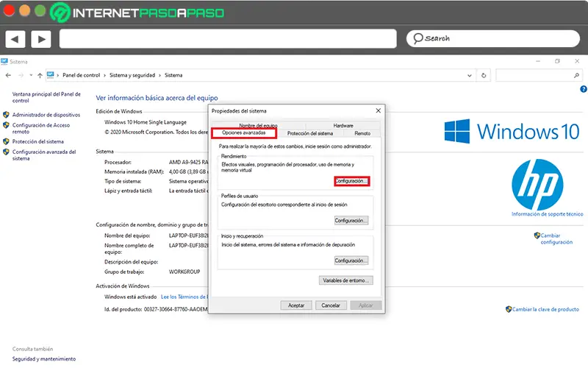Select Sistema y seguridad breadcrumb segment
This screenshot has width=588, height=368.
pyautogui.click(x=132, y=75)
